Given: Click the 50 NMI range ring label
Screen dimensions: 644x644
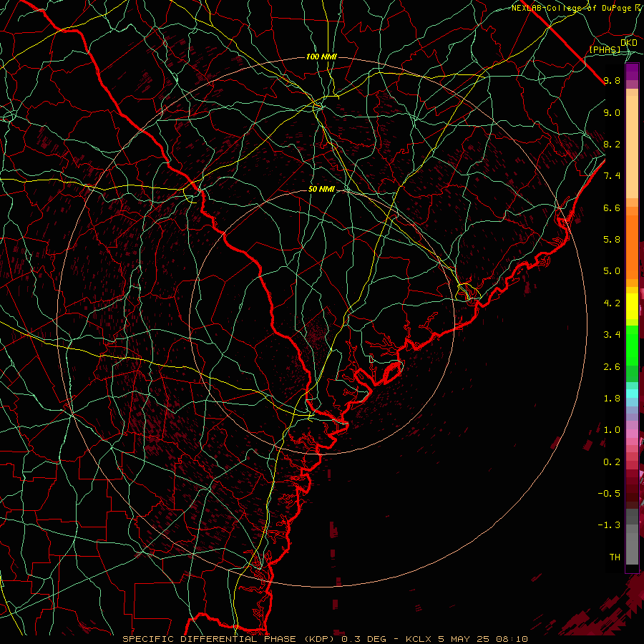Looking at the screenshot, I should pos(321,190).
